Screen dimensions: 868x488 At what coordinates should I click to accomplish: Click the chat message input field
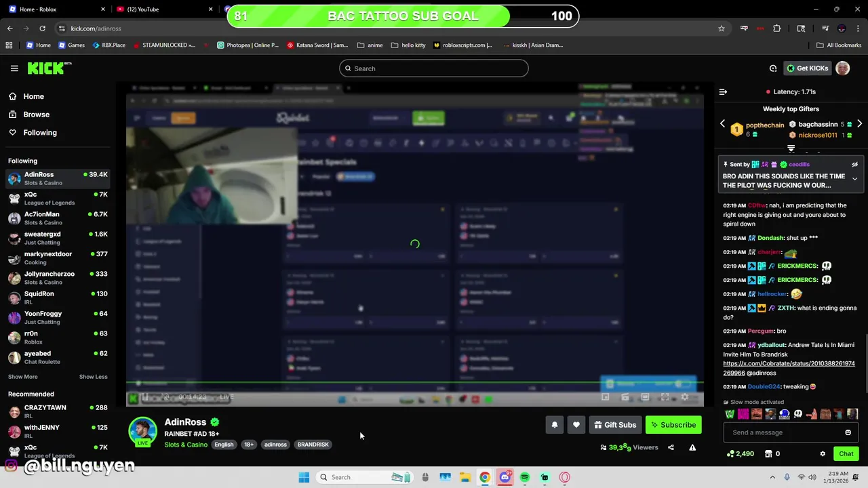pos(783,432)
